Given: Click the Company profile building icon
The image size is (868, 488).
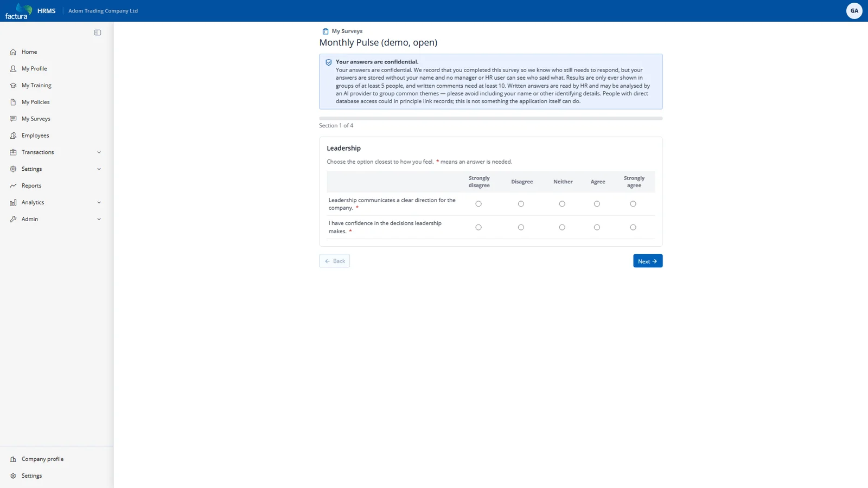Looking at the screenshot, I should pyautogui.click(x=13, y=459).
